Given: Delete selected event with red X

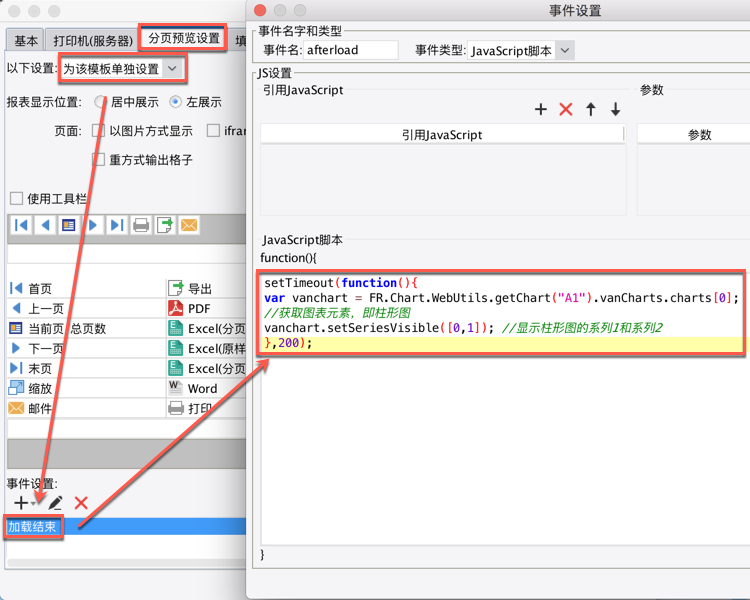Looking at the screenshot, I should click(81, 503).
